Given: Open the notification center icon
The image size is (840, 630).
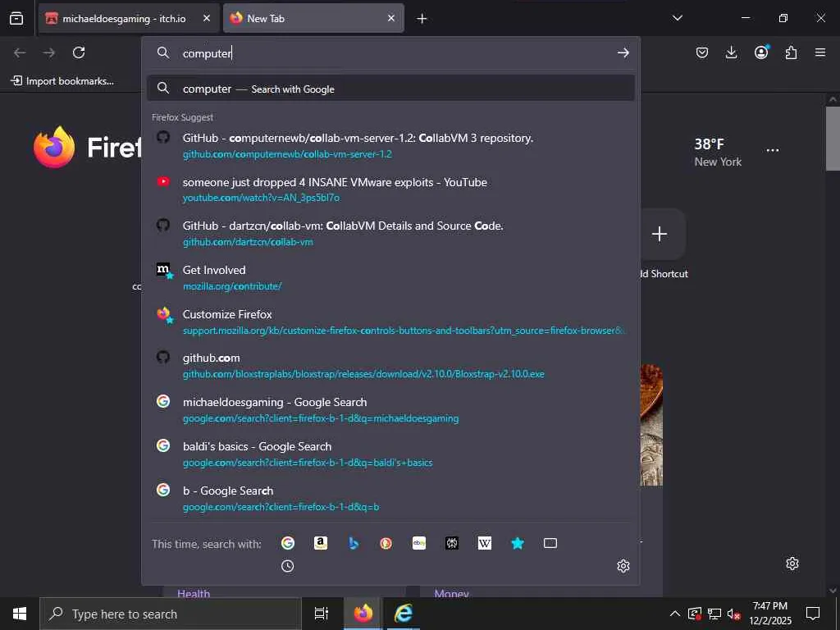Looking at the screenshot, I should pyautogui.click(x=813, y=614).
